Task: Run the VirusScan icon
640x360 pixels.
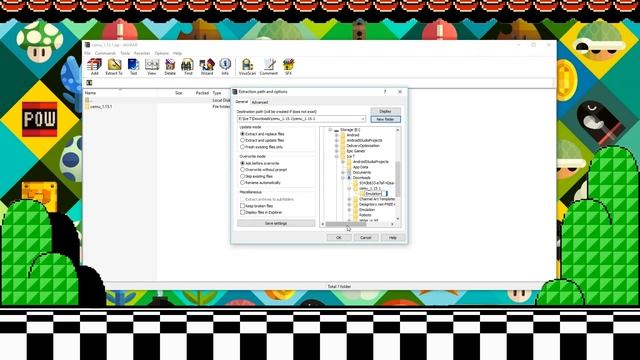Action: [x=247, y=67]
